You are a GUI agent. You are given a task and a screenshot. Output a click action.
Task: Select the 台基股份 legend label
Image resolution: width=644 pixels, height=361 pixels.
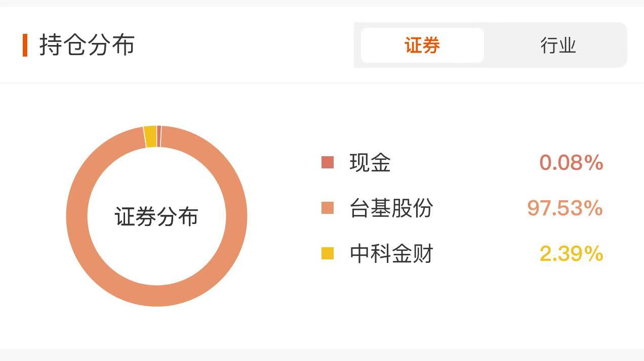[x=391, y=208]
